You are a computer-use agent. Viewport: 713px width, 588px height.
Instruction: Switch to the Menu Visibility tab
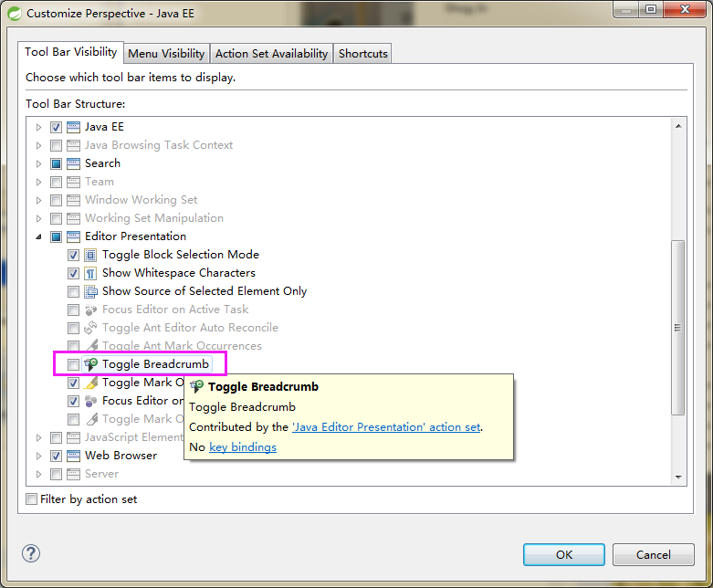(166, 54)
